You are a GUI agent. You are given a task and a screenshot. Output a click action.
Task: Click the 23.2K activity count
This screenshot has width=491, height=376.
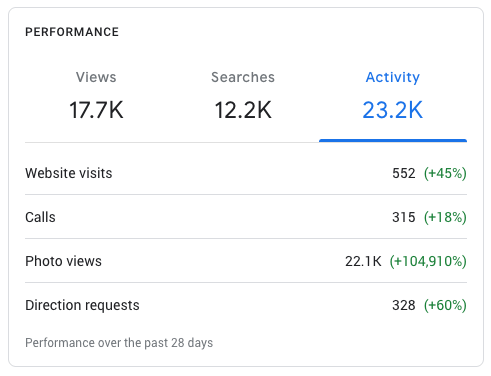pos(393,110)
